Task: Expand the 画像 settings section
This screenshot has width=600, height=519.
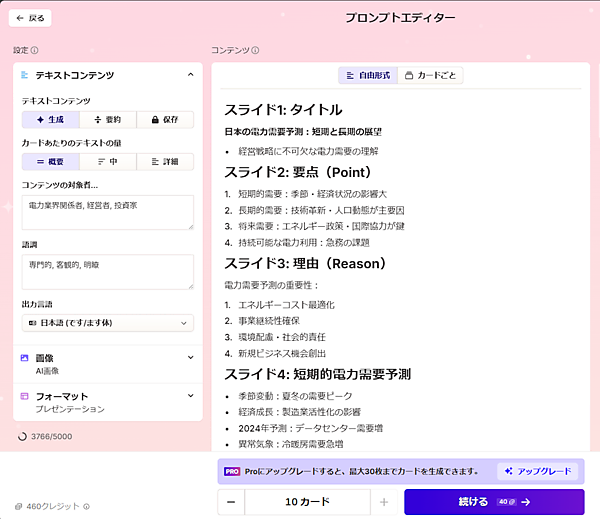Action: click(x=190, y=357)
